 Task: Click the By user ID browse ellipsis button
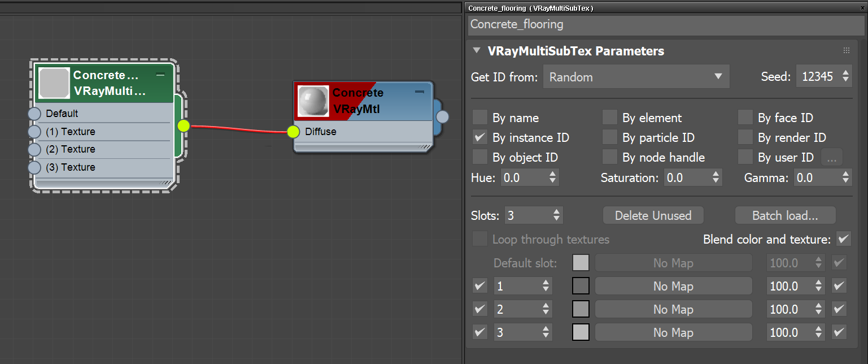(831, 157)
